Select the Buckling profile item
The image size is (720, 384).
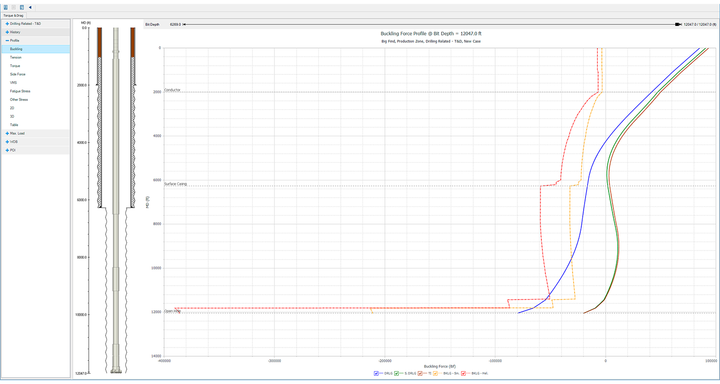pyautogui.click(x=36, y=49)
